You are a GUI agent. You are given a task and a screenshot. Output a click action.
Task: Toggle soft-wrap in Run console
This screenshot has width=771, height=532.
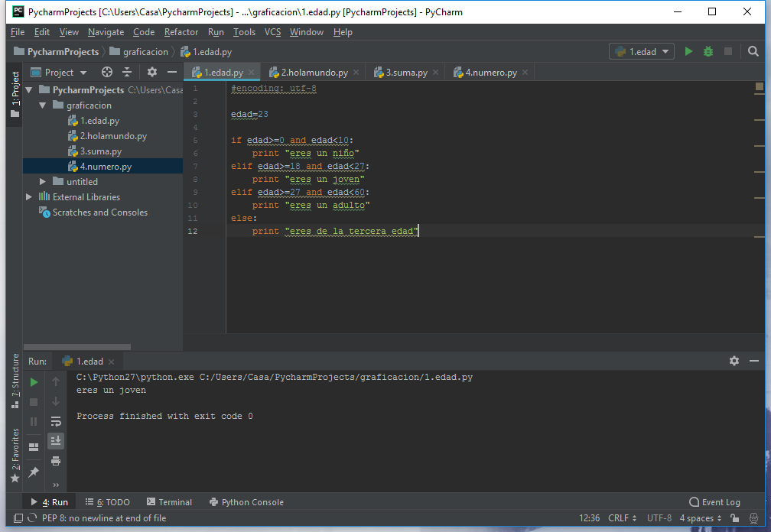point(56,421)
